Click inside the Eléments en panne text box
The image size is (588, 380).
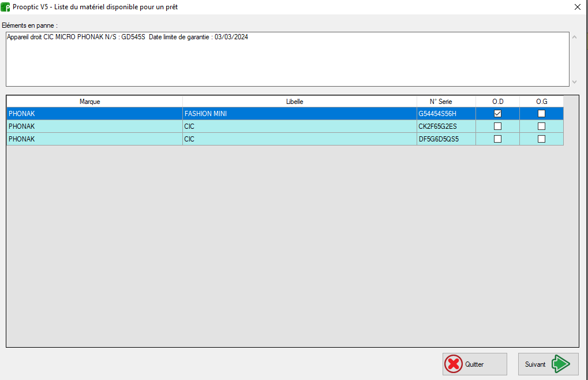[x=287, y=59]
